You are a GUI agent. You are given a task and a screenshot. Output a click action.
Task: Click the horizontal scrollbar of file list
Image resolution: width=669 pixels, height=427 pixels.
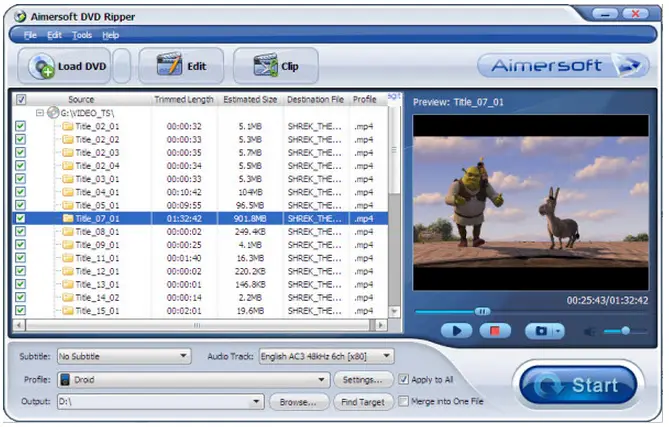click(197, 325)
